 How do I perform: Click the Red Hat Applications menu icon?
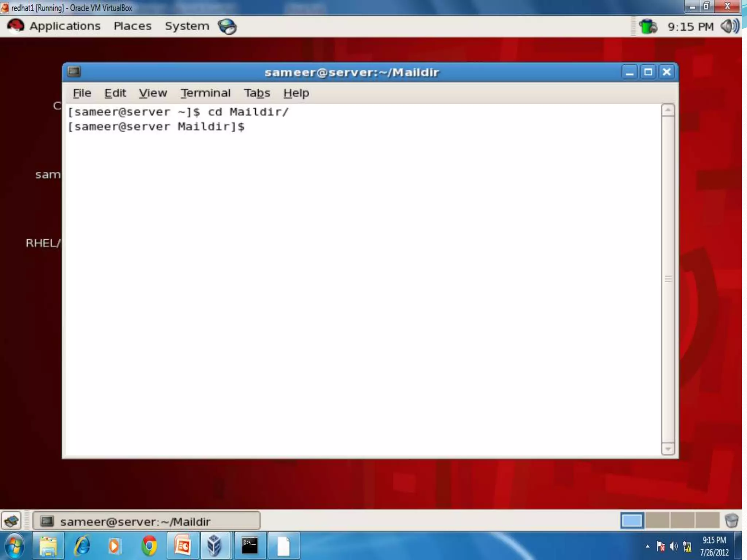[x=16, y=26]
